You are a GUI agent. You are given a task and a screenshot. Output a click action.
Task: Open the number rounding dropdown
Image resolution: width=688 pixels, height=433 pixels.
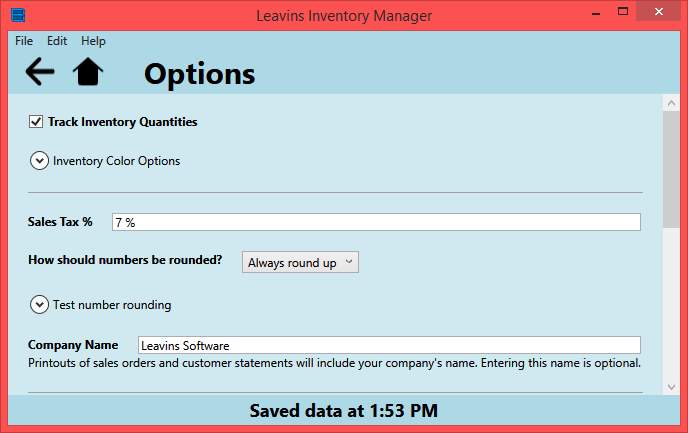[301, 262]
